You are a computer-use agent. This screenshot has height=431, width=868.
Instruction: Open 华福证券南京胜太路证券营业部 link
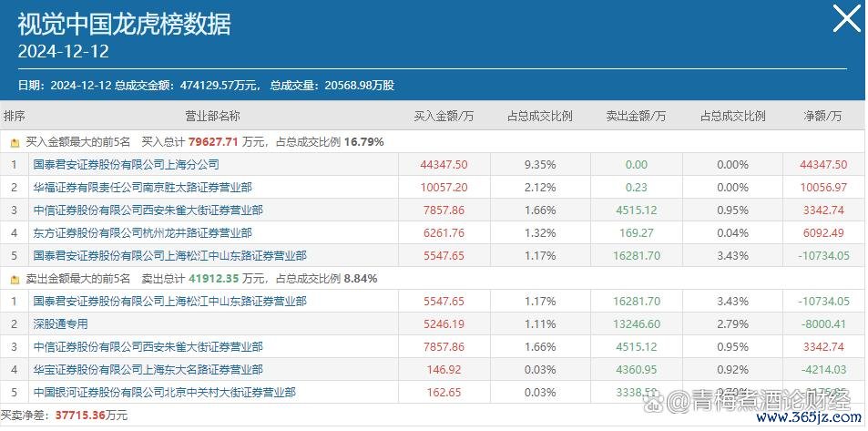click(142, 187)
